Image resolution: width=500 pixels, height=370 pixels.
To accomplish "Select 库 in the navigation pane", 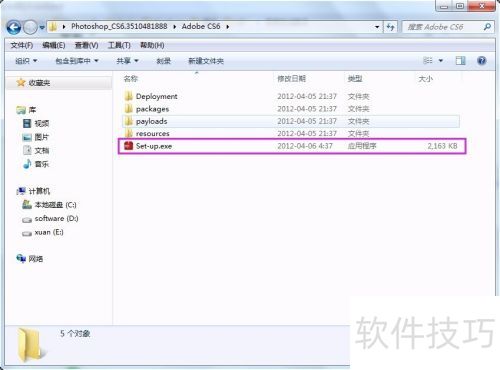I will 32,110.
